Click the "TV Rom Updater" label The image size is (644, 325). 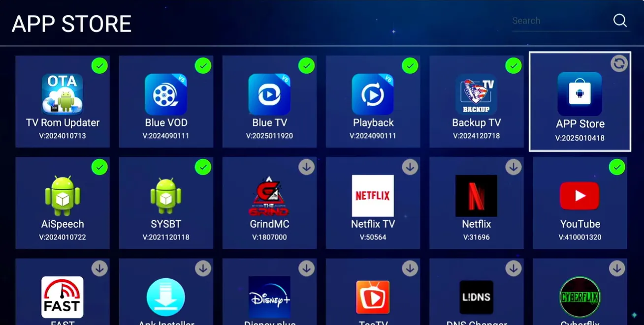(63, 123)
